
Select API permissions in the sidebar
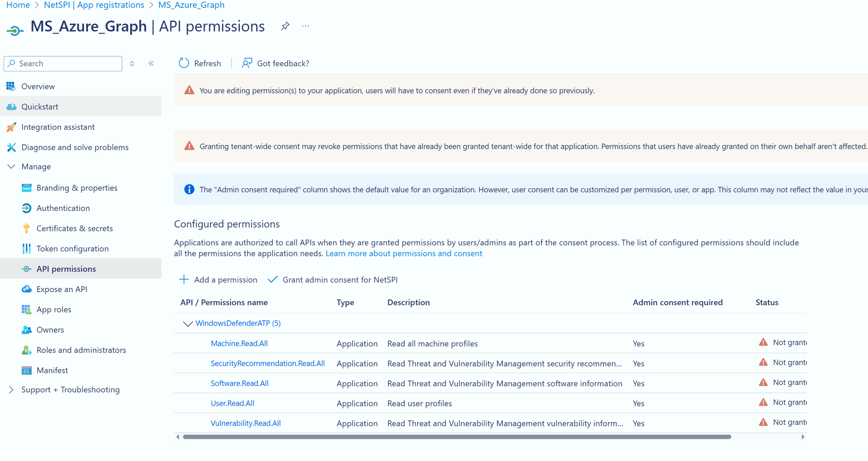(81, 269)
